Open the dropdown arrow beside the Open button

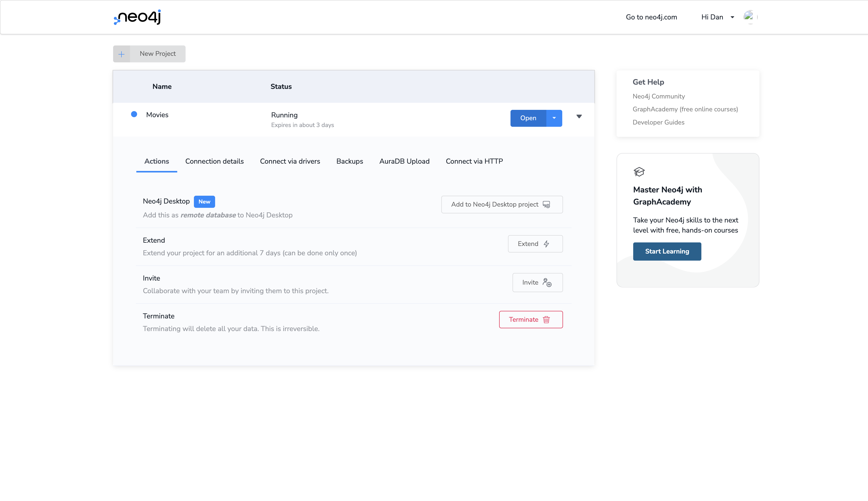pyautogui.click(x=554, y=118)
